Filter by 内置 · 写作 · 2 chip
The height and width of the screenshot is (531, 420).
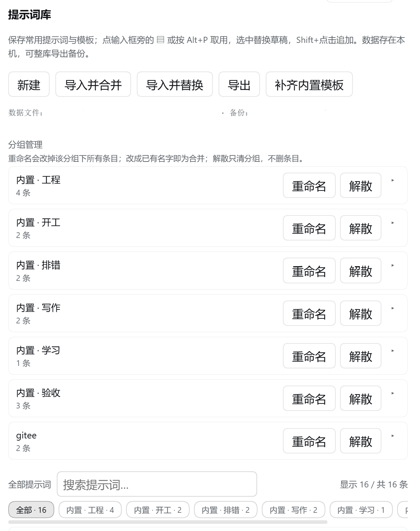pos(294,510)
